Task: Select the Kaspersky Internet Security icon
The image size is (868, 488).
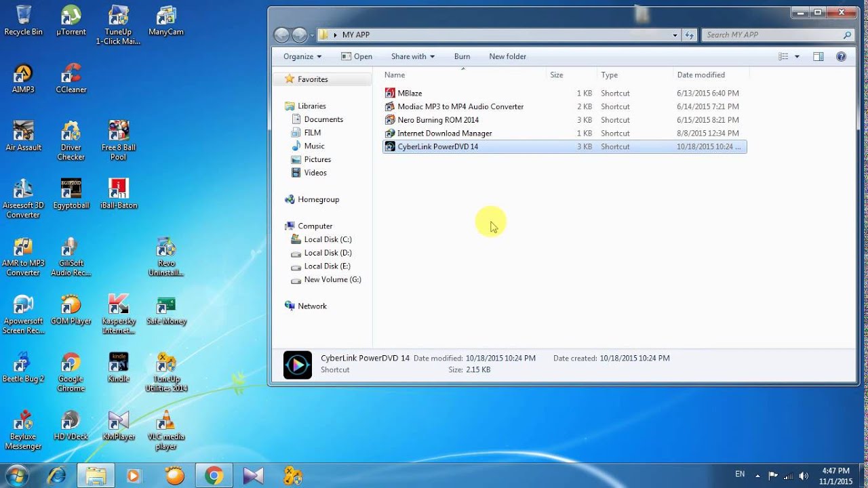Action: pos(118,314)
